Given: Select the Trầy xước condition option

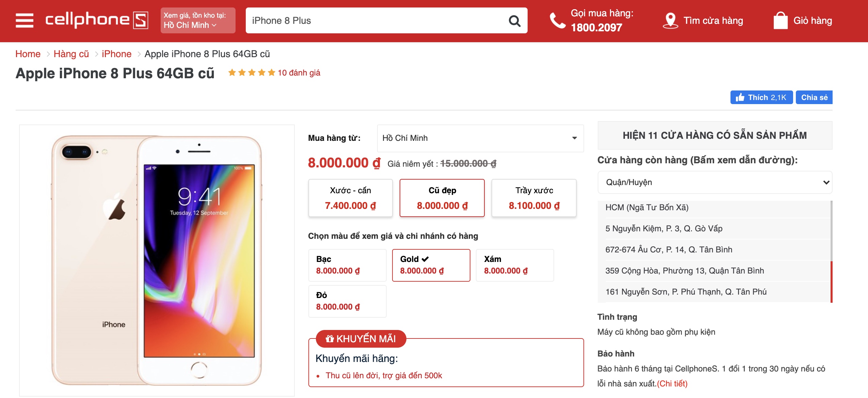Looking at the screenshot, I should 534,198.
